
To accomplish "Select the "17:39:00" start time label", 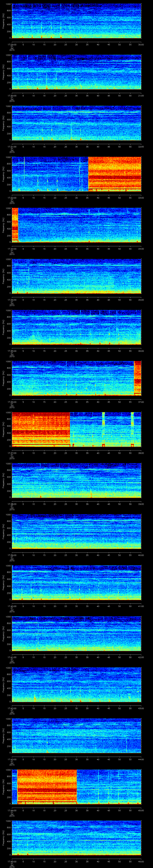I will coord(12,555).
